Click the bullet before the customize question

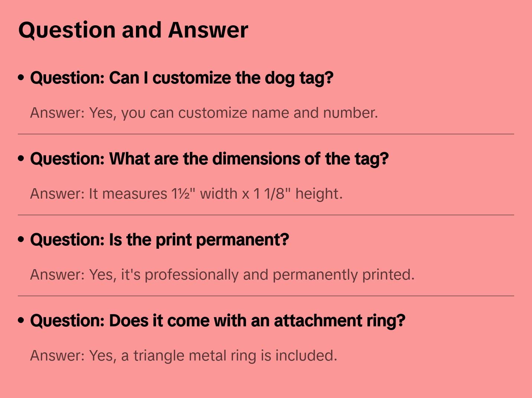[21, 78]
